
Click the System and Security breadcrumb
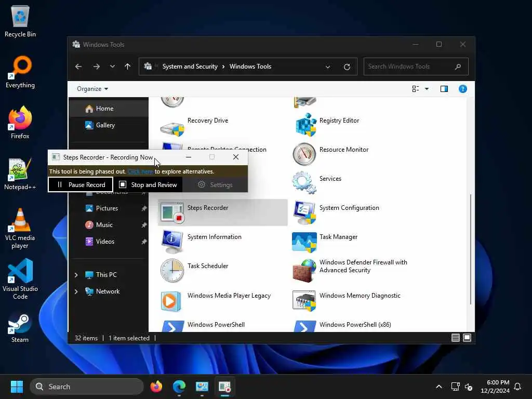190,66
